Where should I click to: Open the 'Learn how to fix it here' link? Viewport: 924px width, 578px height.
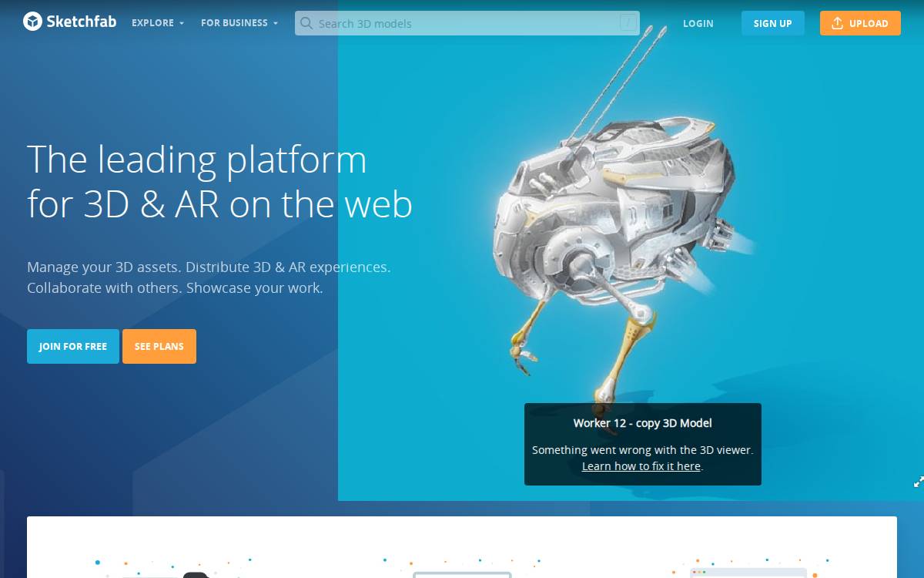pyautogui.click(x=641, y=466)
